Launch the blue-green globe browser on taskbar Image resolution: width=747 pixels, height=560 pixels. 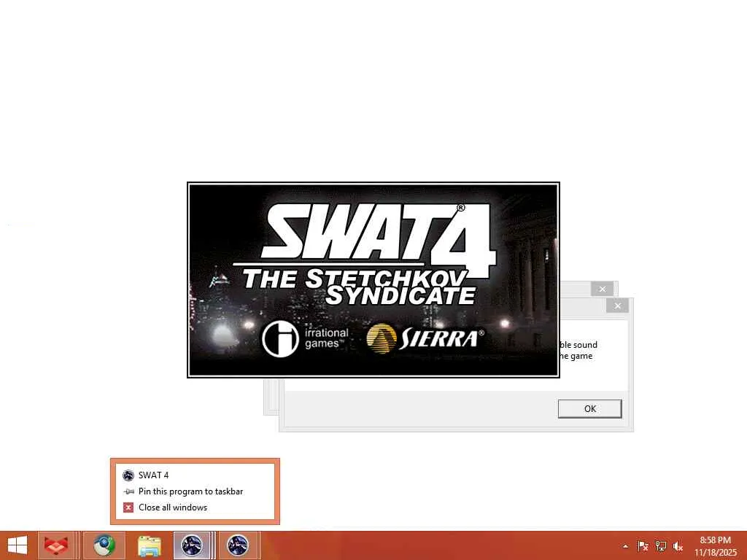click(104, 545)
